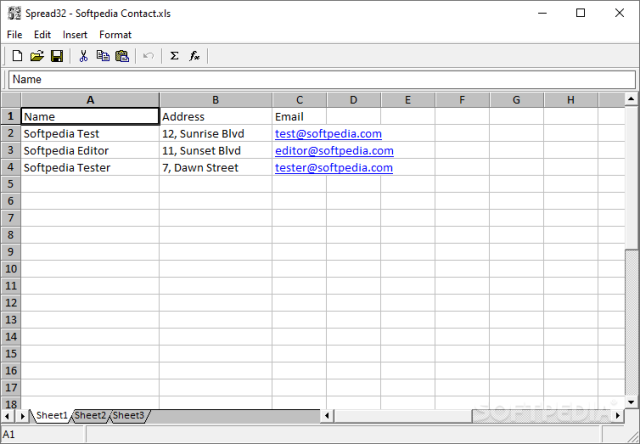The image size is (640, 444).
Task: Select column F header
Action: point(462,100)
